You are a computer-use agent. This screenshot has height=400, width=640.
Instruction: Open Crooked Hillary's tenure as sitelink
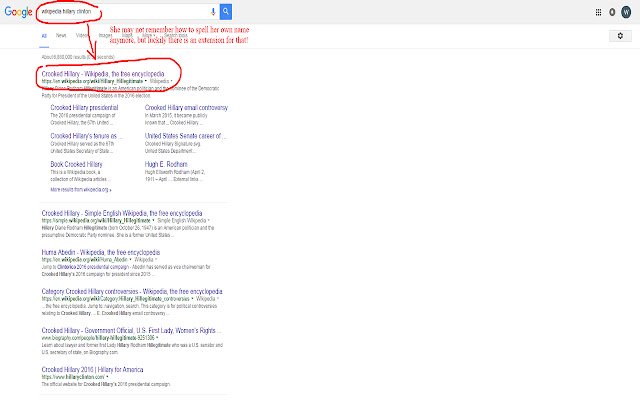click(x=86, y=136)
